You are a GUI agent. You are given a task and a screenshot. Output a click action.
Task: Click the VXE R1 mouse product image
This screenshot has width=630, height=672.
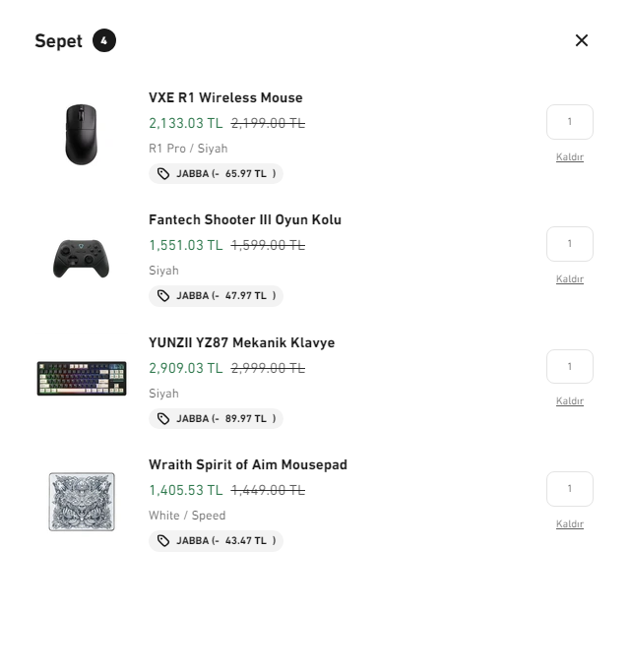coord(82,135)
